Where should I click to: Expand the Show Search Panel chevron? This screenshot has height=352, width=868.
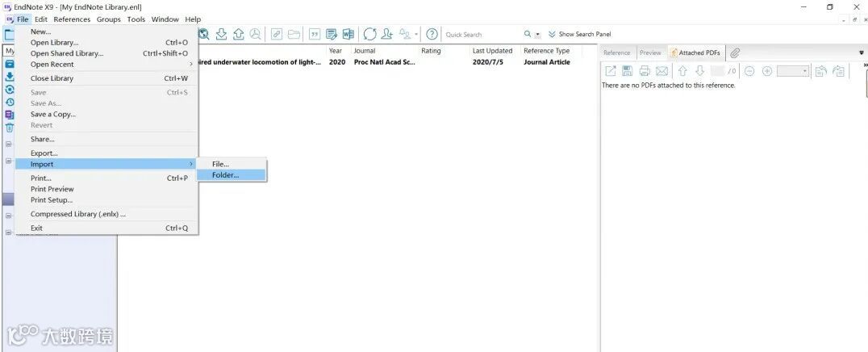click(551, 35)
